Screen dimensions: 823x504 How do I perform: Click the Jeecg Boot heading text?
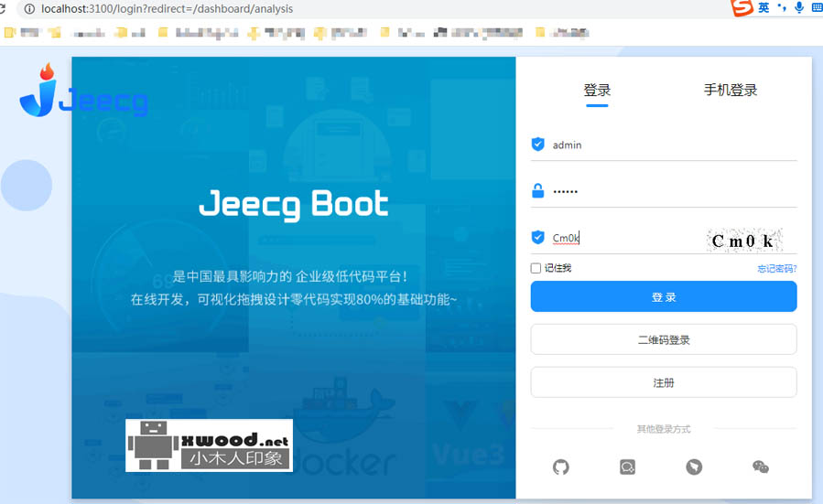294,205
